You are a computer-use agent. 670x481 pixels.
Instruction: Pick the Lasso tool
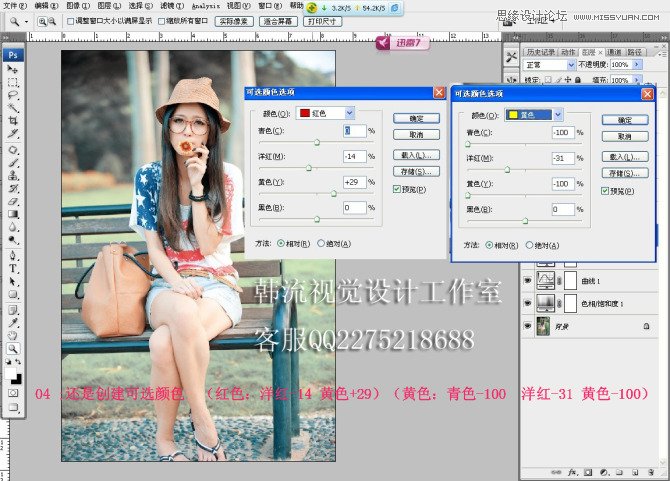click(x=14, y=95)
